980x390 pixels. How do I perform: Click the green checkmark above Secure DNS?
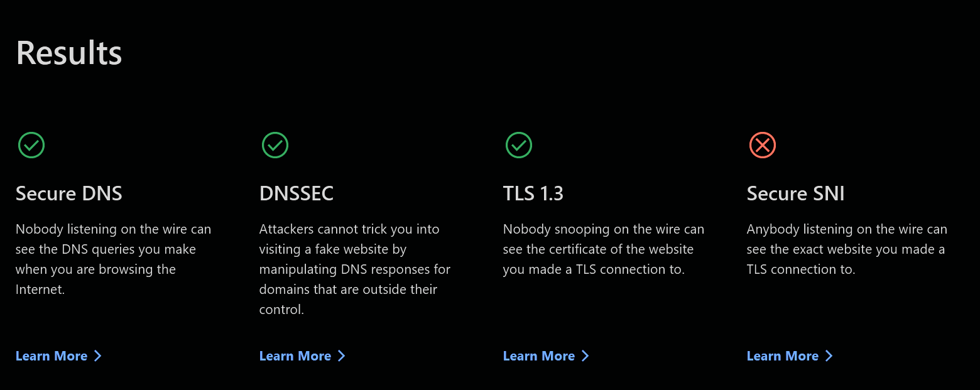coord(31,145)
